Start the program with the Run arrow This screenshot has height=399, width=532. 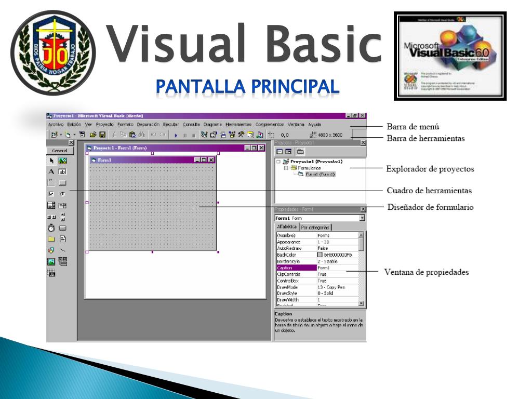176,135
